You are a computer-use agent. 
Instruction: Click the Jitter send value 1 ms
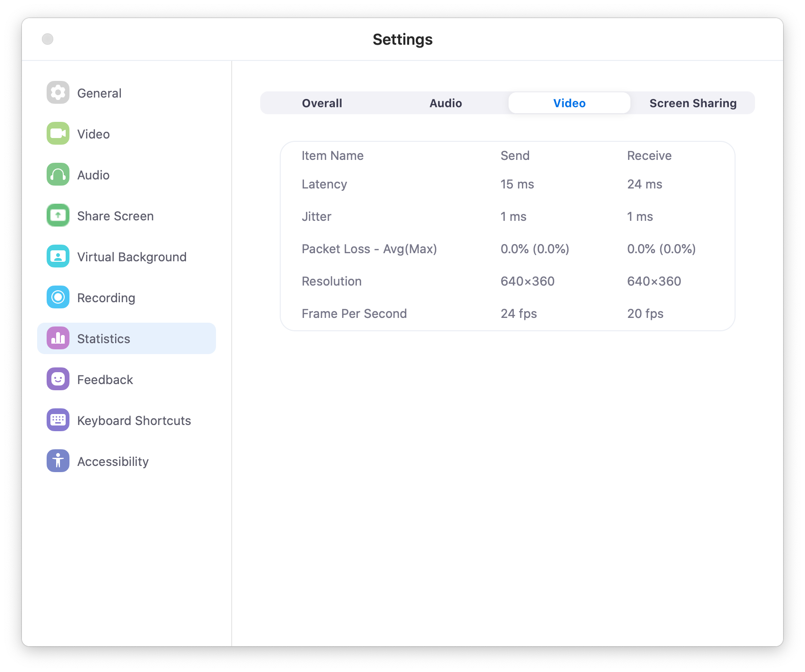pyautogui.click(x=513, y=217)
